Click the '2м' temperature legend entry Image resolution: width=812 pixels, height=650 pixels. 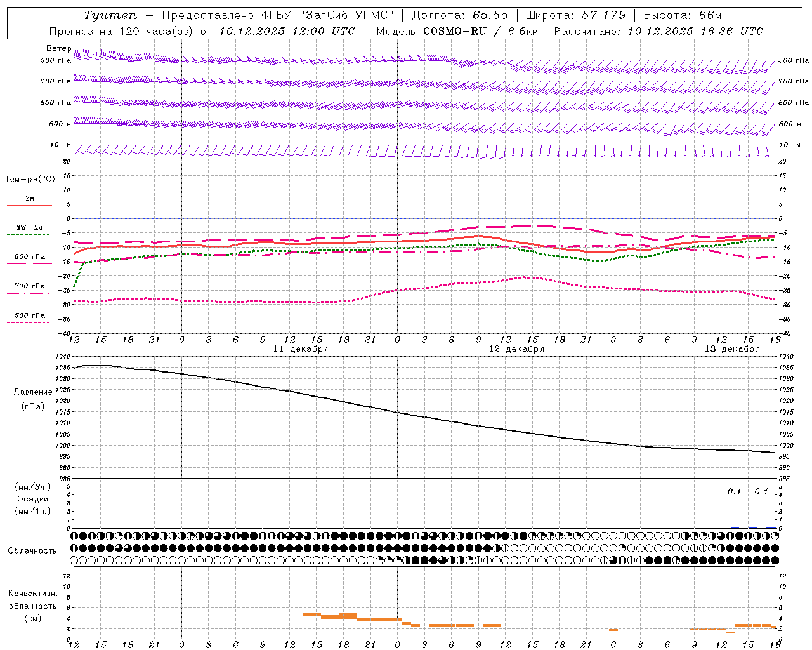[30, 199]
